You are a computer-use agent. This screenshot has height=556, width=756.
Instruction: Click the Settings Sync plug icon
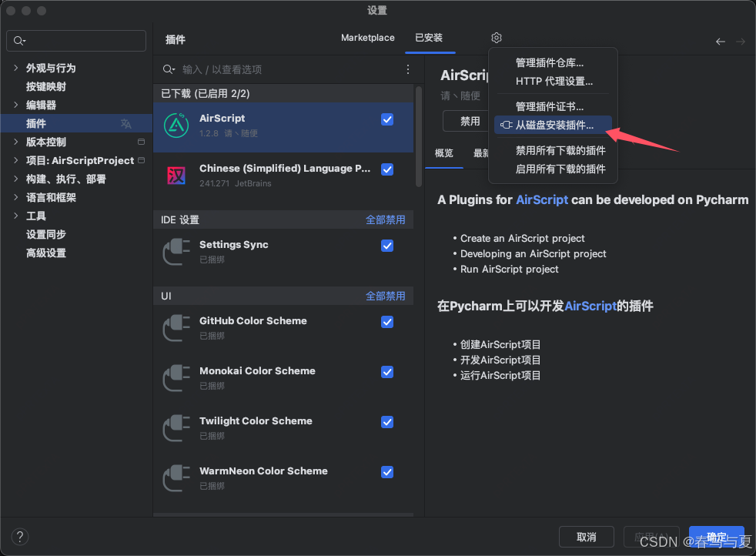[x=176, y=252]
